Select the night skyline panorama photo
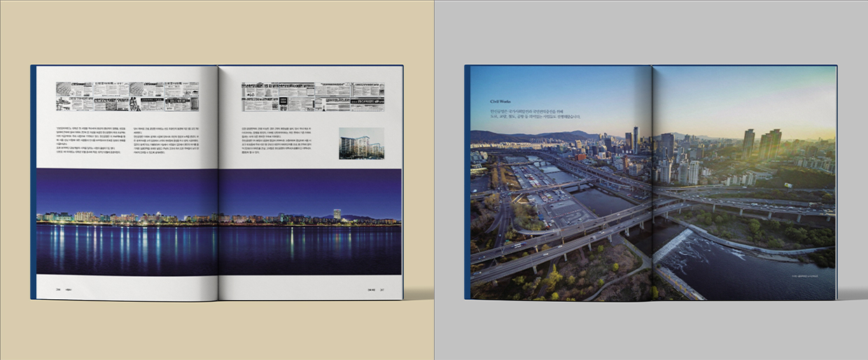Viewport: 868px width, 360px height. coord(219,222)
